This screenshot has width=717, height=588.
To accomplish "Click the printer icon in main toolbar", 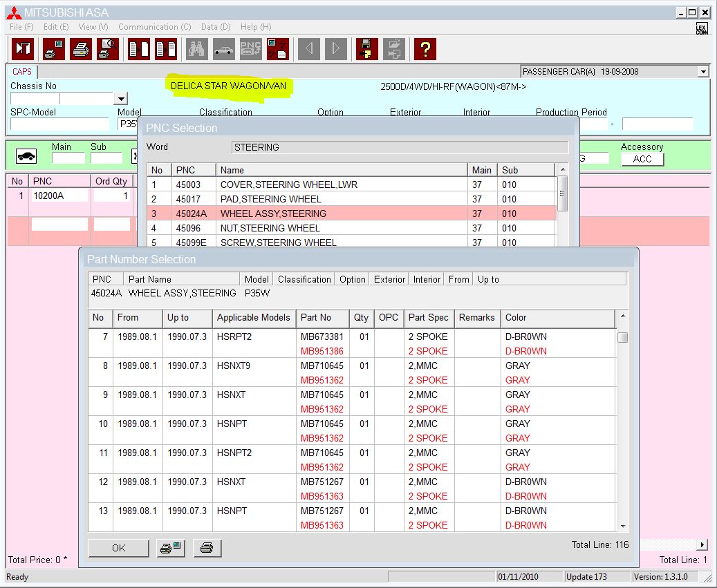I will (x=81, y=49).
